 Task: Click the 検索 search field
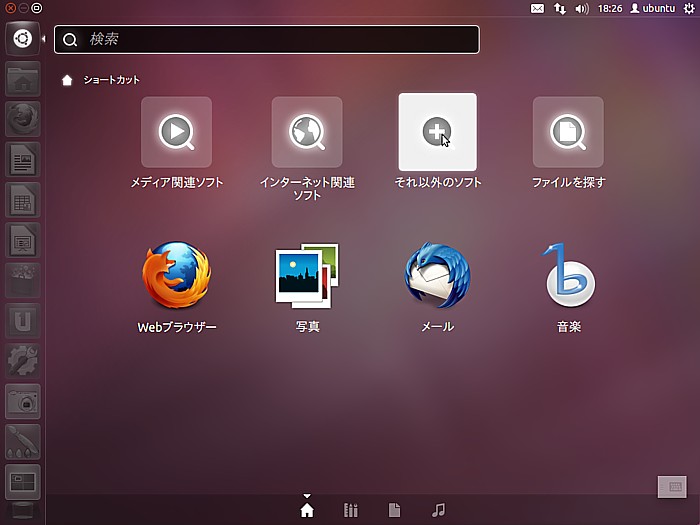click(x=267, y=39)
